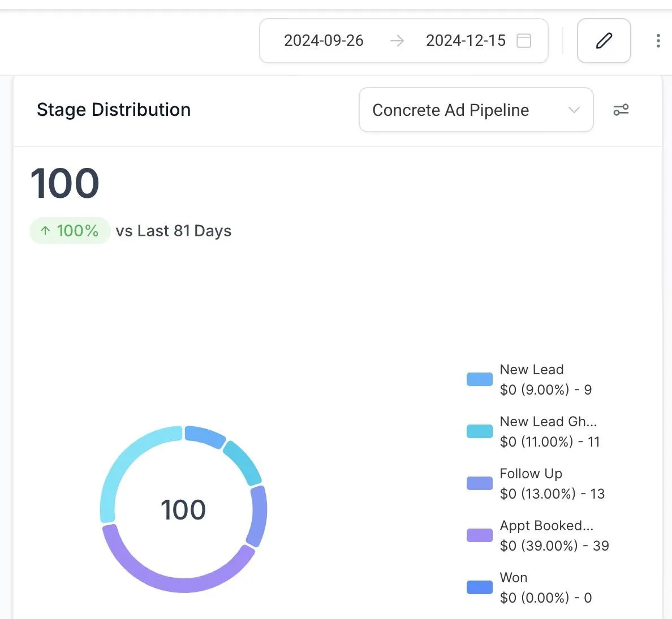This screenshot has width=672, height=619.
Task: Open the Concrete Ad Pipeline dropdown
Action: point(450,110)
